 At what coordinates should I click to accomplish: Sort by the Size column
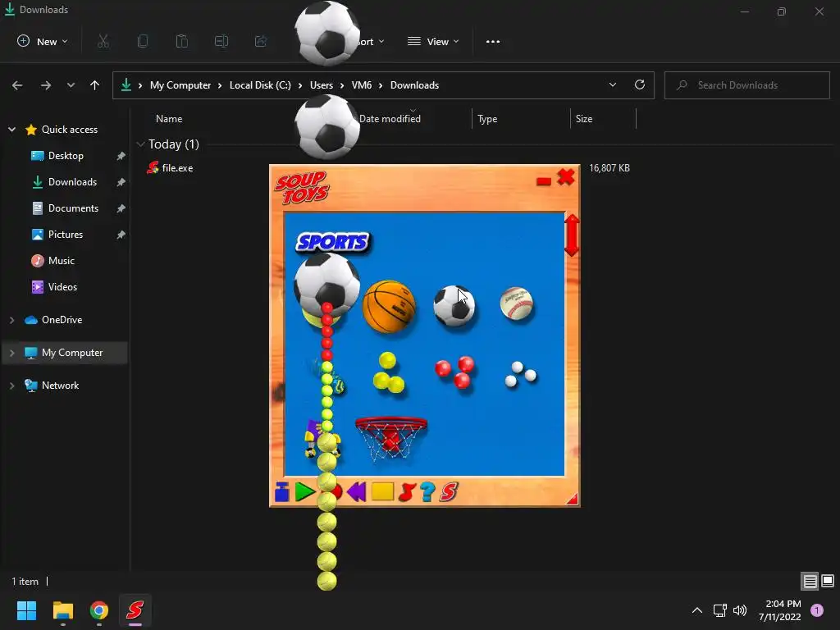click(x=584, y=119)
